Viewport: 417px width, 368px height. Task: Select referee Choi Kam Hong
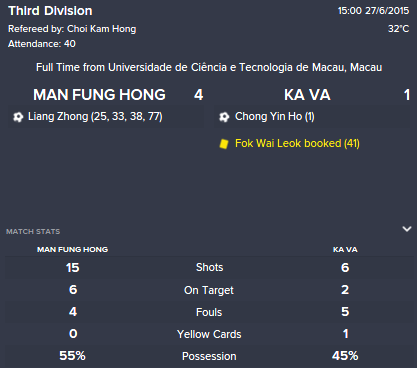pyautogui.click(x=101, y=29)
